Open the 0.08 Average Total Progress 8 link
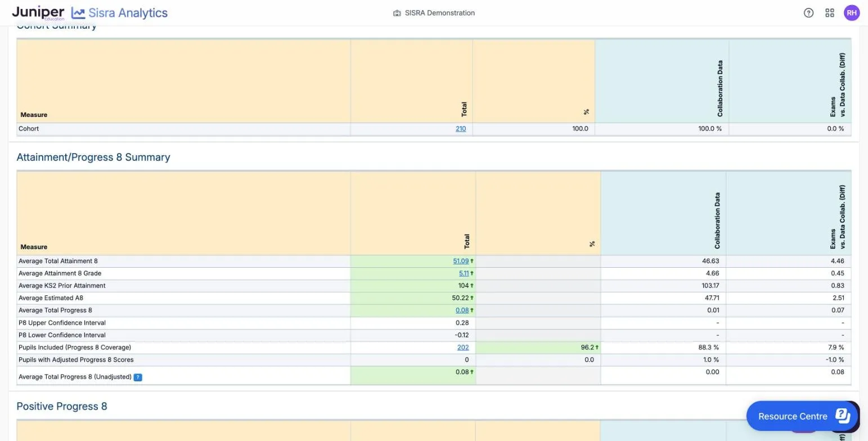Image resolution: width=868 pixels, height=441 pixels. point(462,310)
